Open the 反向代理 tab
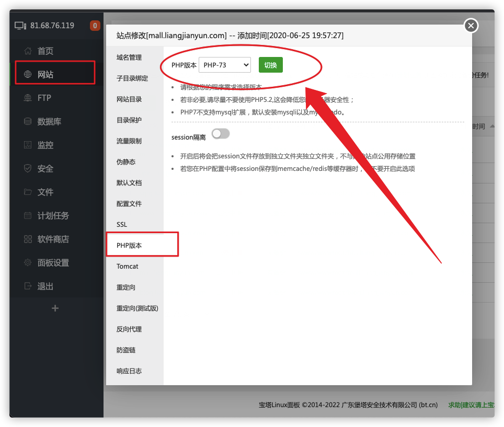The image size is (504, 427). point(129,329)
